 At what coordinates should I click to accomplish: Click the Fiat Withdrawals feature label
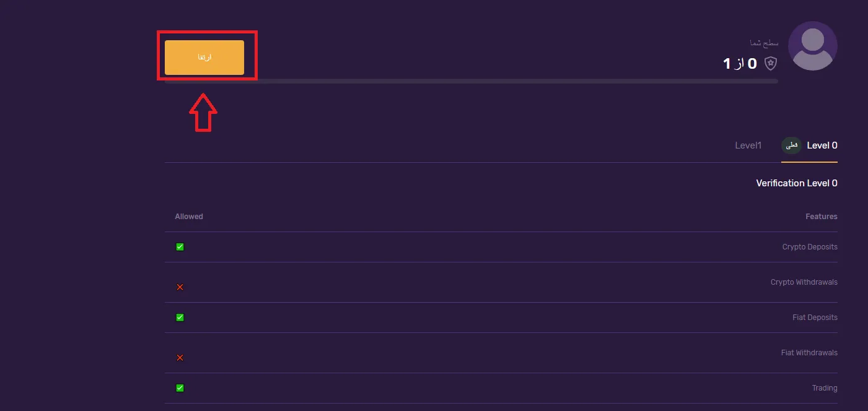point(809,353)
